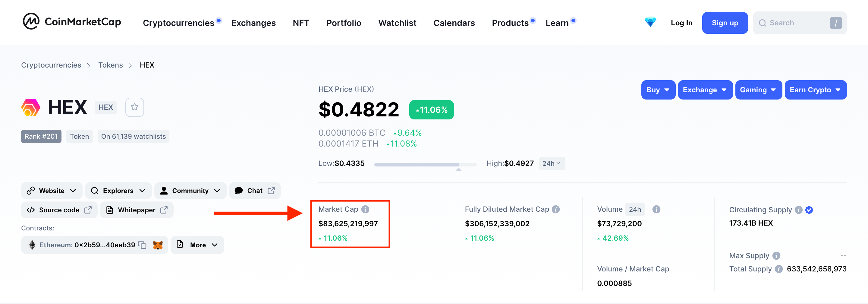Click the On 61,139 watchlists tag
The width and height of the screenshot is (868, 304).
coord(134,137)
